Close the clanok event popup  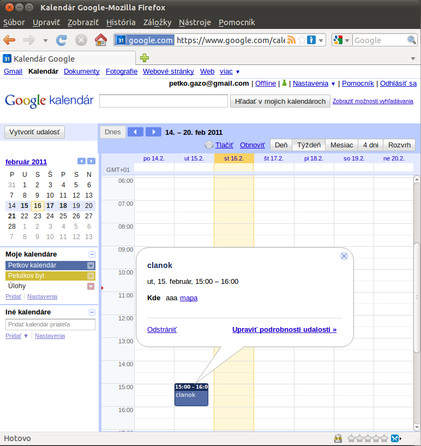pos(344,256)
